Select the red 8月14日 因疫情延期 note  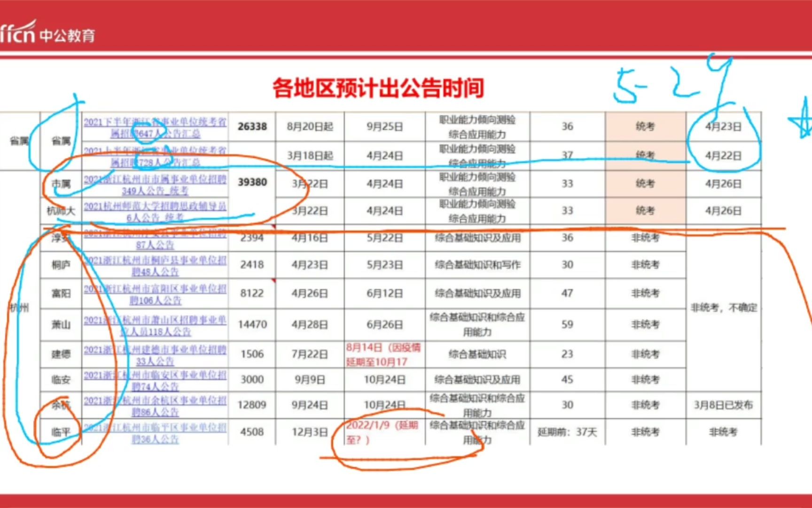pos(383,355)
